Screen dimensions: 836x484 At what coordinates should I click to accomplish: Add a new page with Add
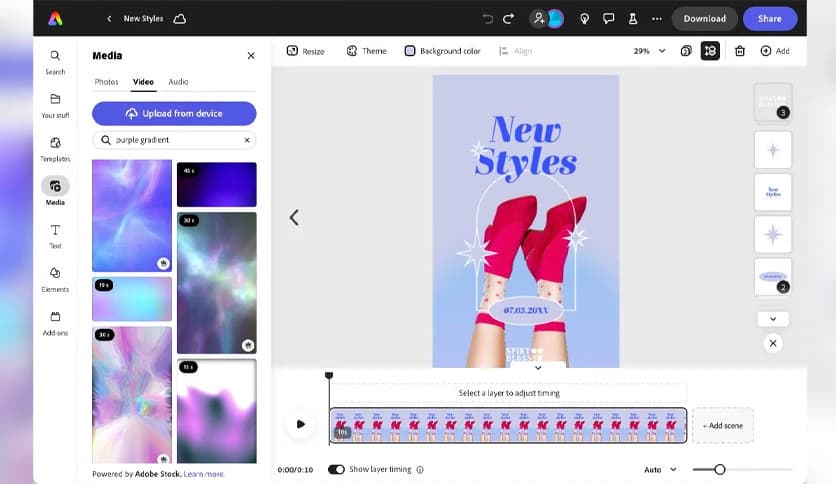(x=775, y=51)
